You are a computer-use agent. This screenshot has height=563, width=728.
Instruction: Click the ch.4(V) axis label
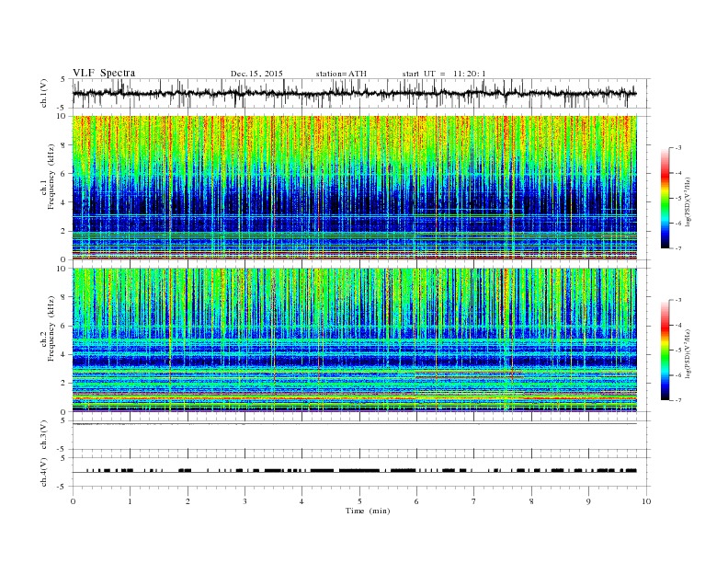coord(44,472)
